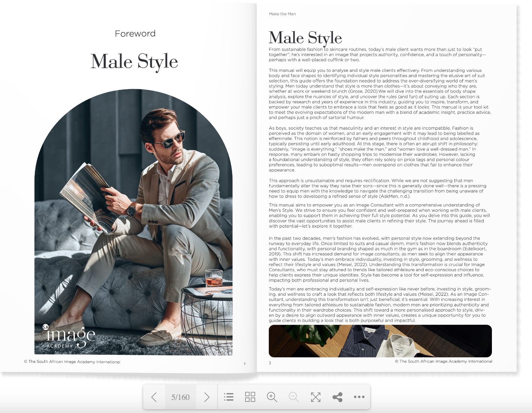The image size is (532, 413).
Task: Show the page thumbnails grid view
Action: tap(250, 397)
